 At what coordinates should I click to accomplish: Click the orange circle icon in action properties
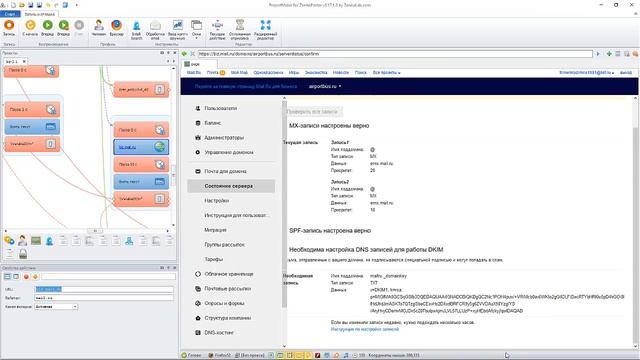point(35,277)
